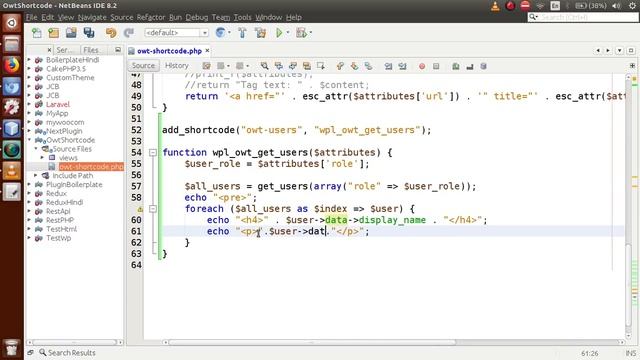Expand the views folder in project tree
Viewport: 640px width, 360px height.
[x=42, y=158]
